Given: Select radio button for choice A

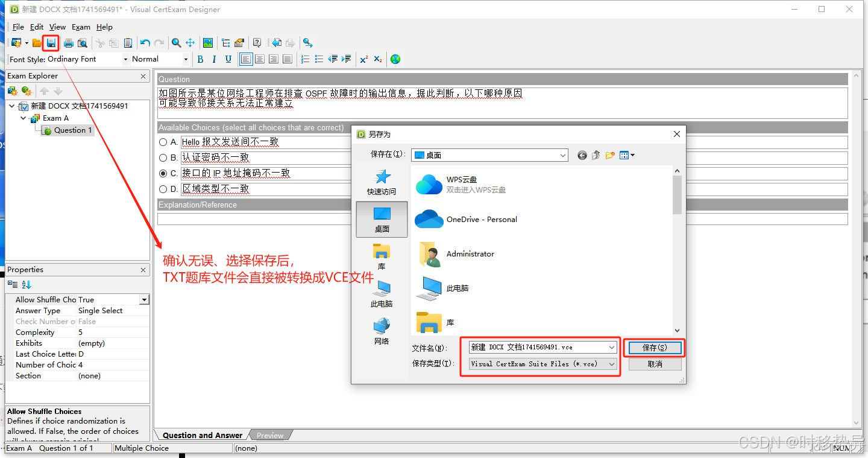Looking at the screenshot, I should pos(163,142).
